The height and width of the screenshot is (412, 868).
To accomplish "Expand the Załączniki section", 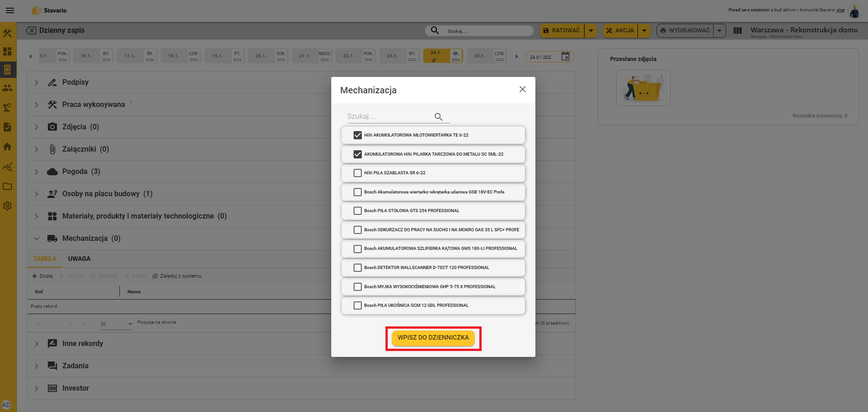I will [36, 149].
